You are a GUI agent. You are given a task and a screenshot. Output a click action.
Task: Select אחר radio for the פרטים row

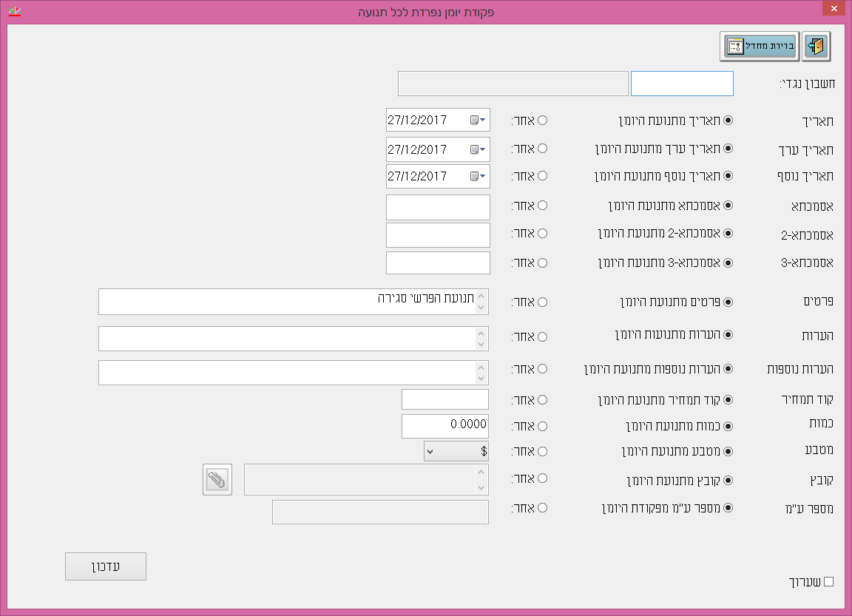[542, 302]
